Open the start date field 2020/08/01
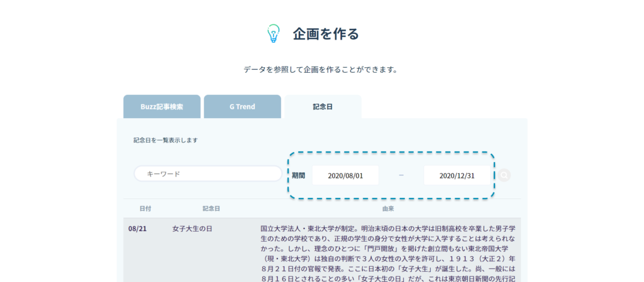The width and height of the screenshot is (644, 282). tap(345, 175)
